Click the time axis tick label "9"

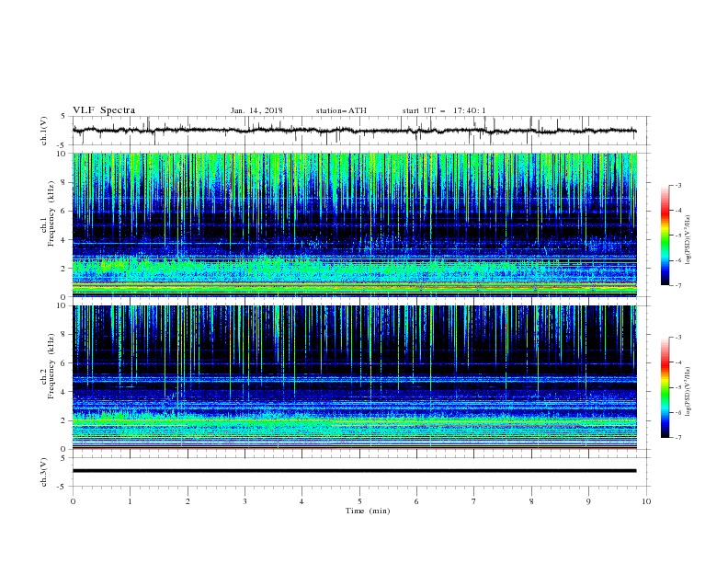tap(588, 501)
